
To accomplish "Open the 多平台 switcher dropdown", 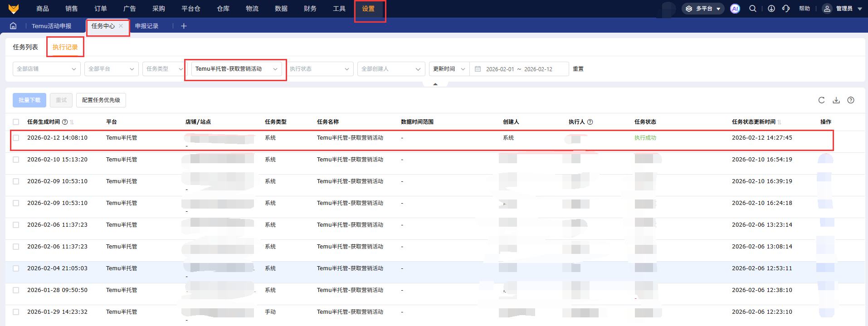I will click(703, 9).
